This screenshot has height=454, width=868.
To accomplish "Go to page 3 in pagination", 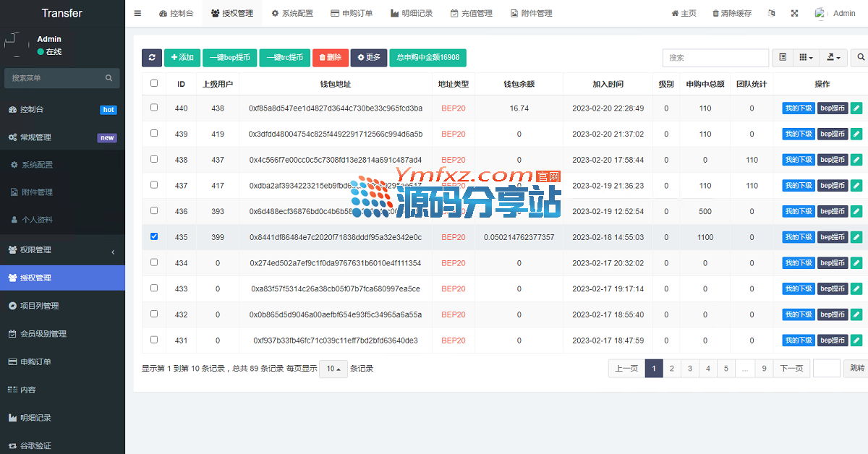I will point(690,369).
